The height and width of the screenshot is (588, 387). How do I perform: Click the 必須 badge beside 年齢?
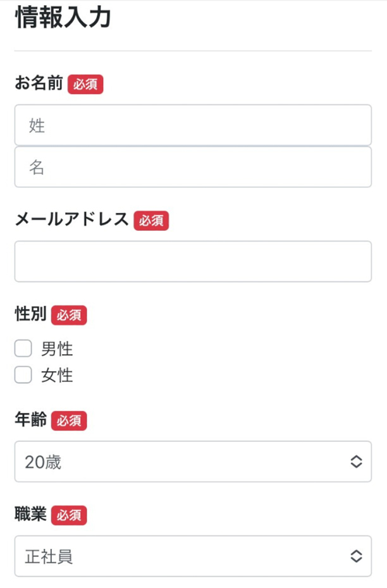pos(69,420)
